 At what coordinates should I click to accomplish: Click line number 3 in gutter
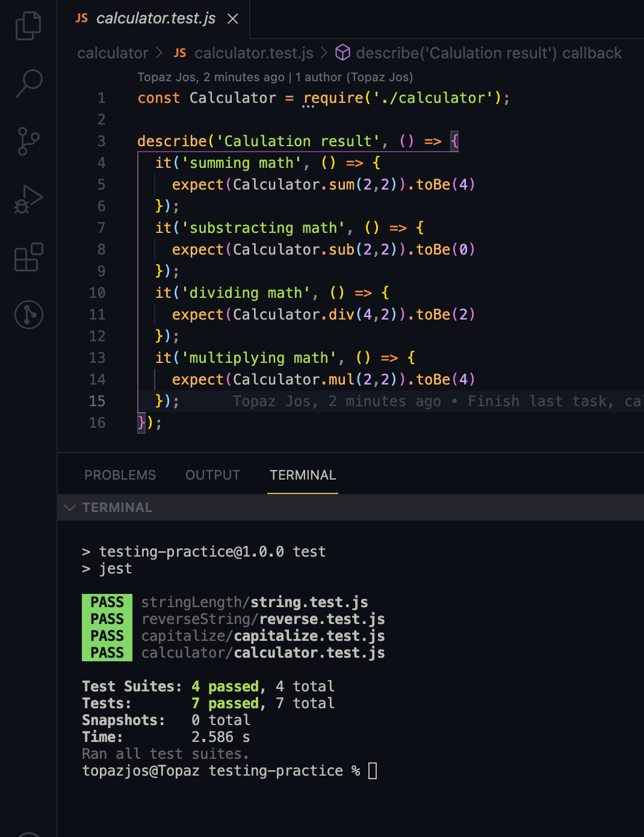click(101, 141)
